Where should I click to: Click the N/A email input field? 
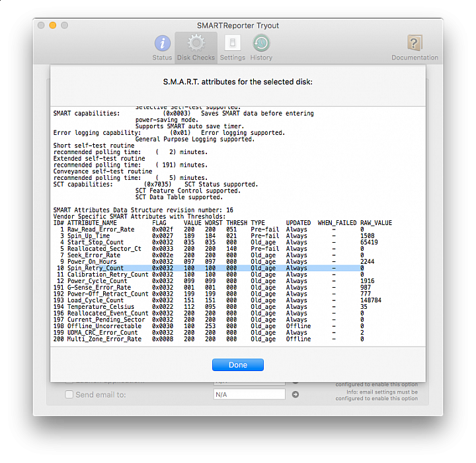click(x=249, y=394)
